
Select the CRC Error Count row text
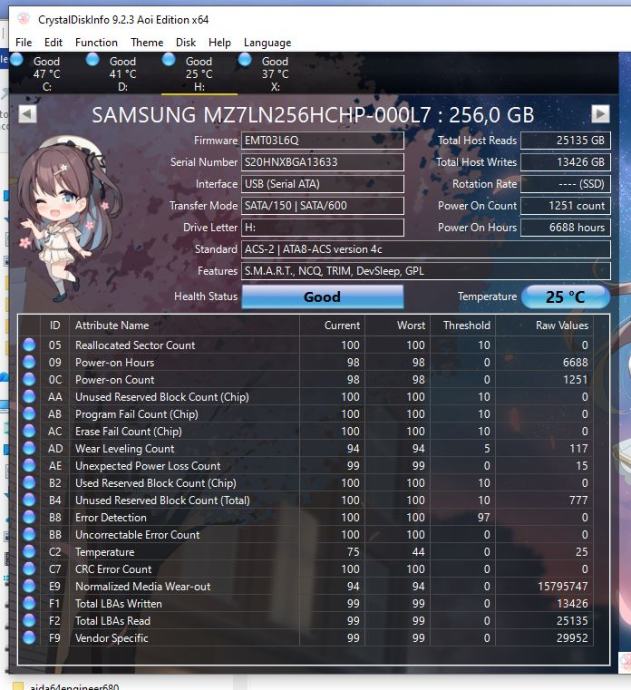[114, 569]
